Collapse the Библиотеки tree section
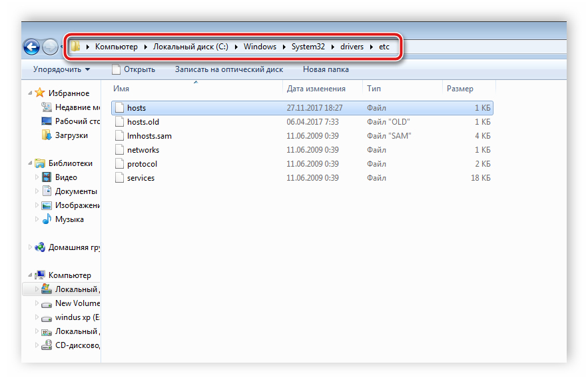Screen dimensions: 588x384 click(29, 163)
